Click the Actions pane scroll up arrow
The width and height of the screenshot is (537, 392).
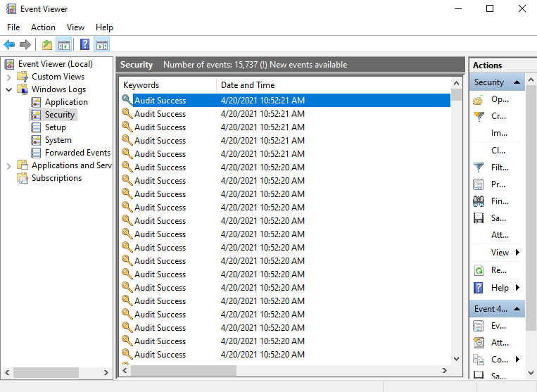tap(531, 80)
